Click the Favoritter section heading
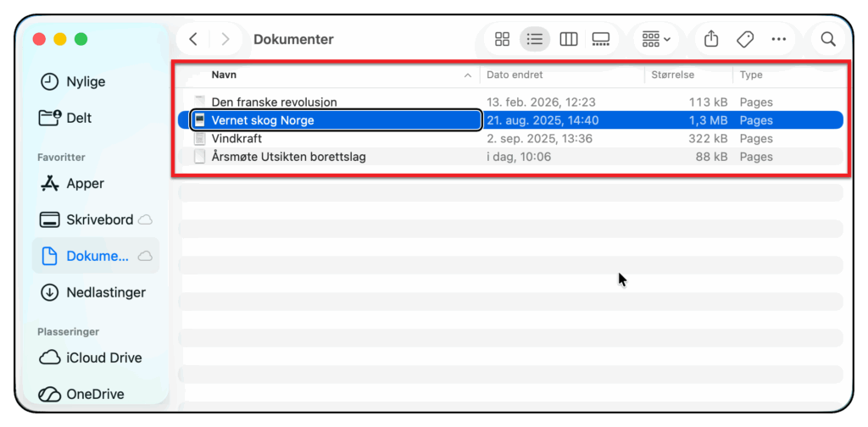The image size is (868, 427). pos(61,157)
